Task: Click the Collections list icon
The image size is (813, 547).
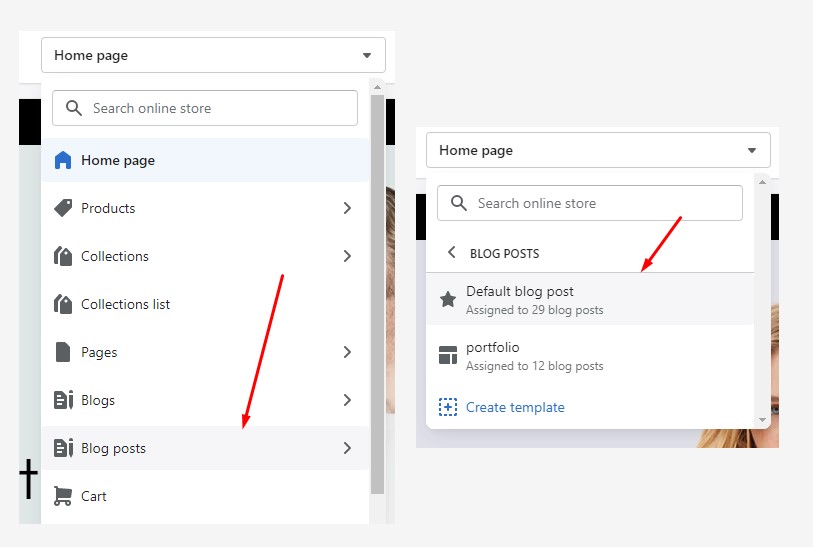Action: (x=63, y=304)
